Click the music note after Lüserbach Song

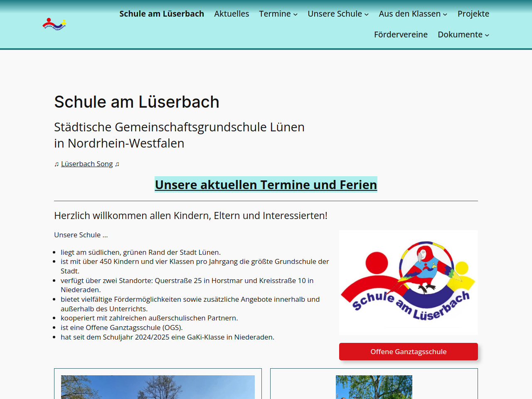pos(117,164)
